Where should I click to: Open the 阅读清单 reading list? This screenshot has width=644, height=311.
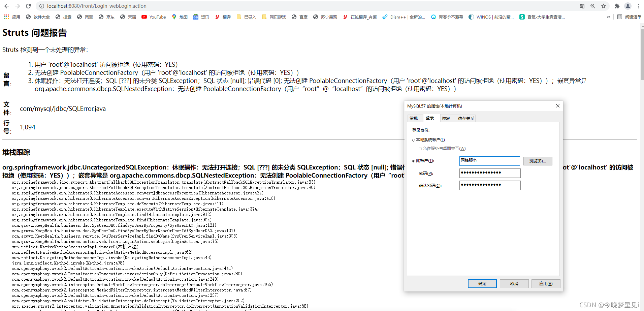point(629,17)
